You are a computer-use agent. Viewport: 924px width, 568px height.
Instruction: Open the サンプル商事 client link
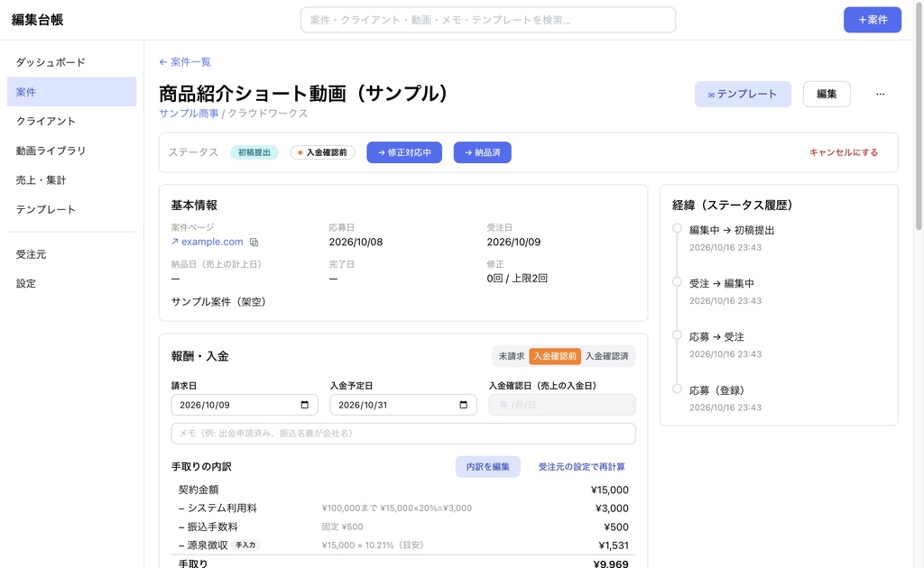[189, 113]
